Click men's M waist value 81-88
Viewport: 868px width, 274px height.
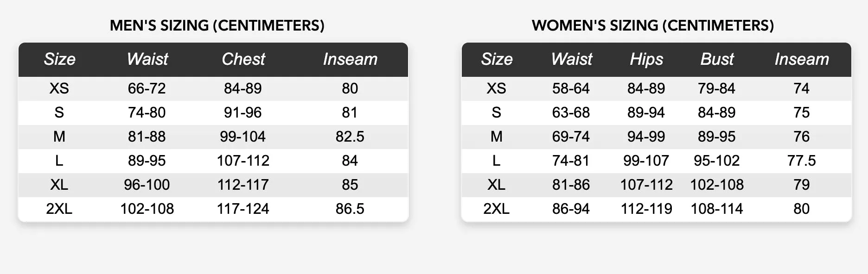[147, 137]
